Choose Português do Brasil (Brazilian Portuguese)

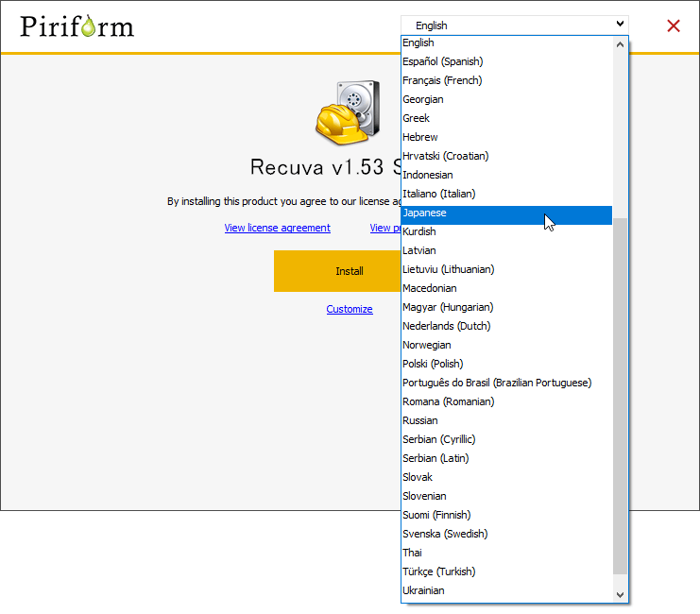(506, 384)
